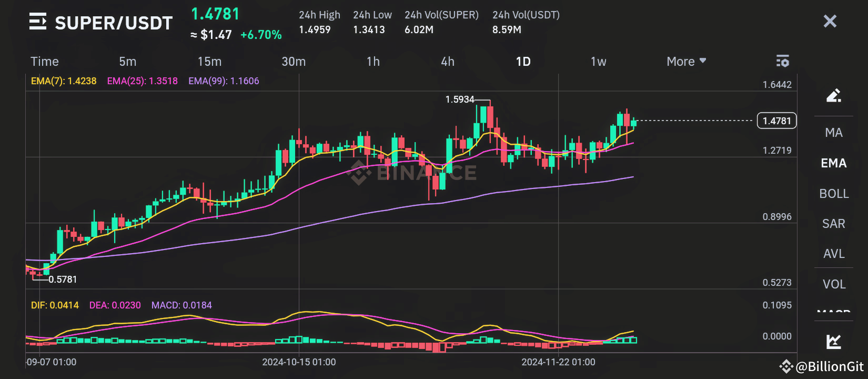Open the trading pair list menu icon
Image resolution: width=868 pixels, height=379 pixels.
click(x=38, y=22)
